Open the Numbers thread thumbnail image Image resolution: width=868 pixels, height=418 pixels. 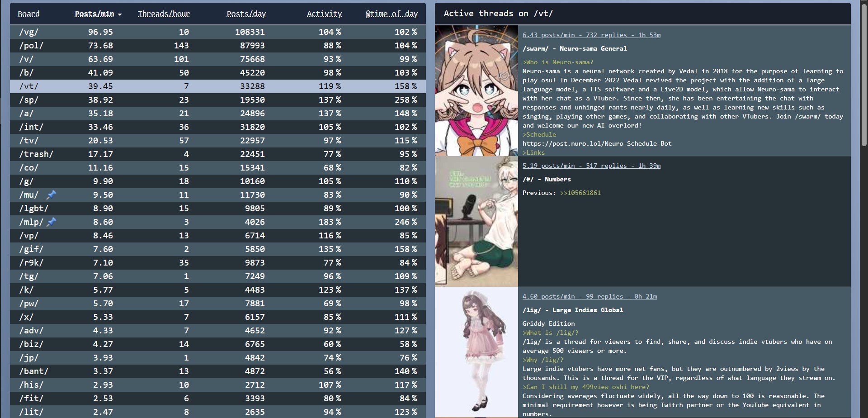(x=476, y=221)
